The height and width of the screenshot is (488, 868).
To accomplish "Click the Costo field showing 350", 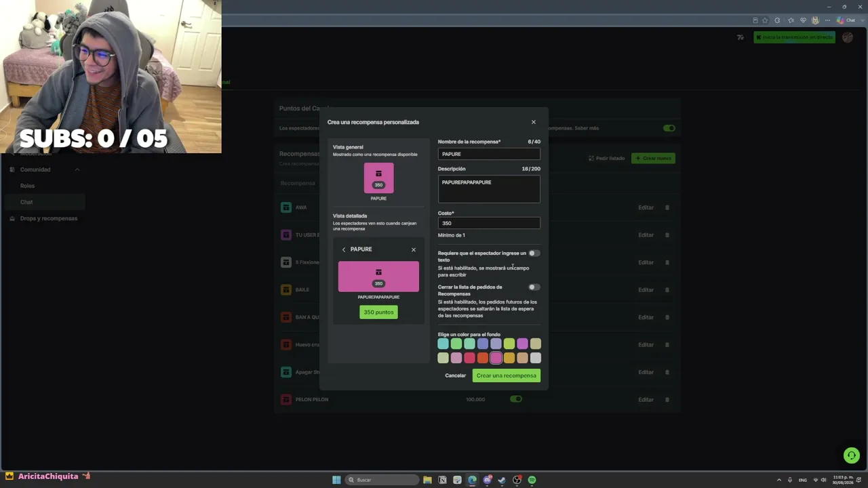I will coord(489,223).
